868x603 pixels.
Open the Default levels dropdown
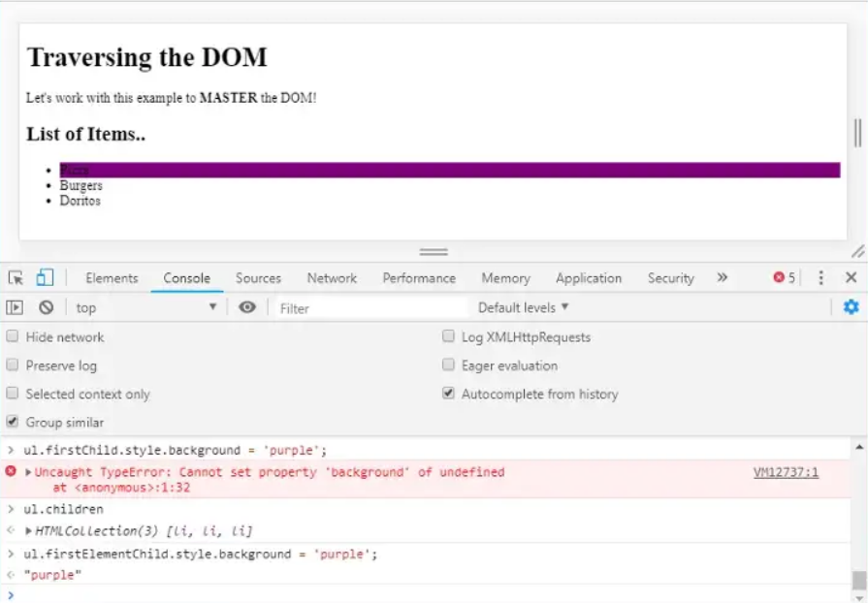523,307
